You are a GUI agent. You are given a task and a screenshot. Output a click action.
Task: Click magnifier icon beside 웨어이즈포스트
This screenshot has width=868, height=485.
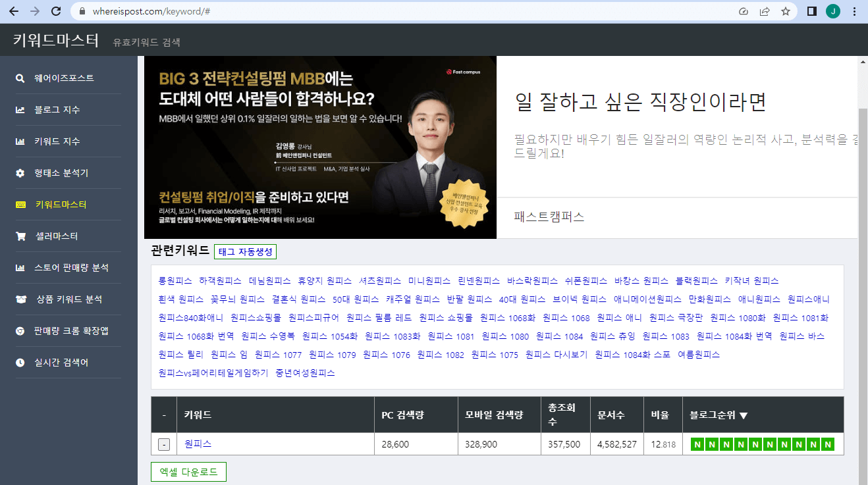(20, 78)
